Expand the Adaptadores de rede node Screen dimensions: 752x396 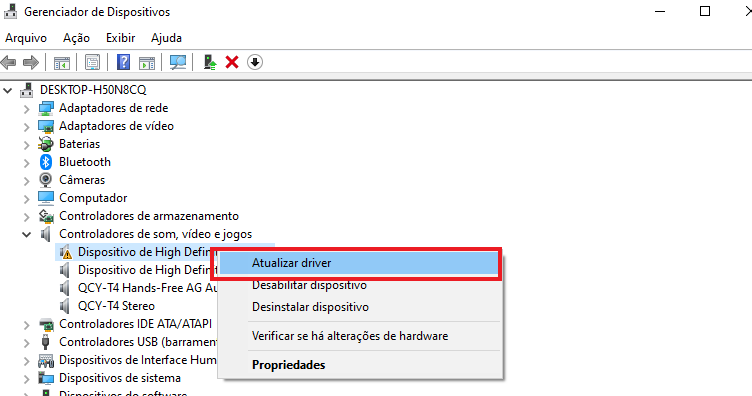click(26, 109)
